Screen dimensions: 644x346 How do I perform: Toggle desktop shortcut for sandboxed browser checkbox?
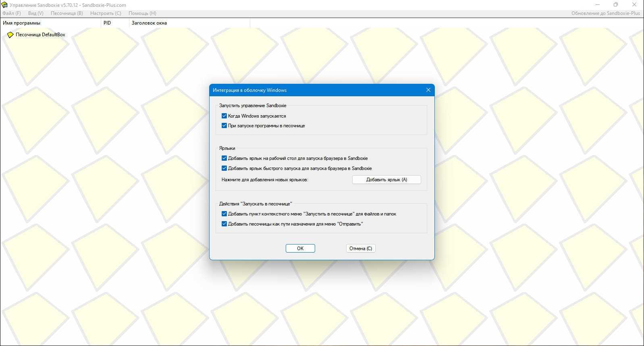224,158
